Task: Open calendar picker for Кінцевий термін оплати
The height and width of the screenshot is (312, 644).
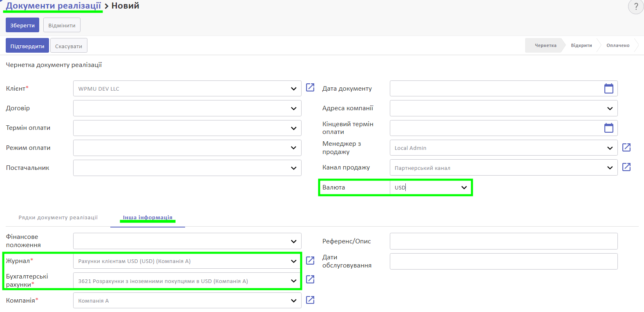Action: tap(609, 128)
